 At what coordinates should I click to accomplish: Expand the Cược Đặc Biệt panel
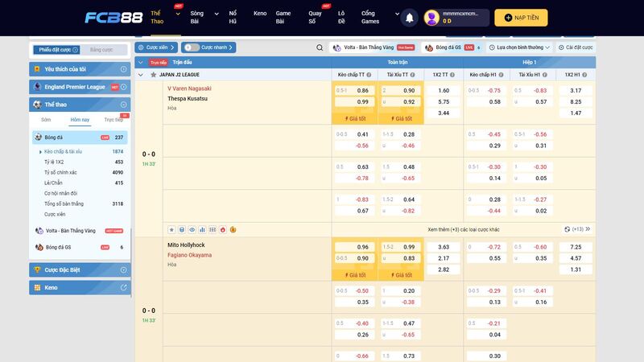[x=123, y=270]
